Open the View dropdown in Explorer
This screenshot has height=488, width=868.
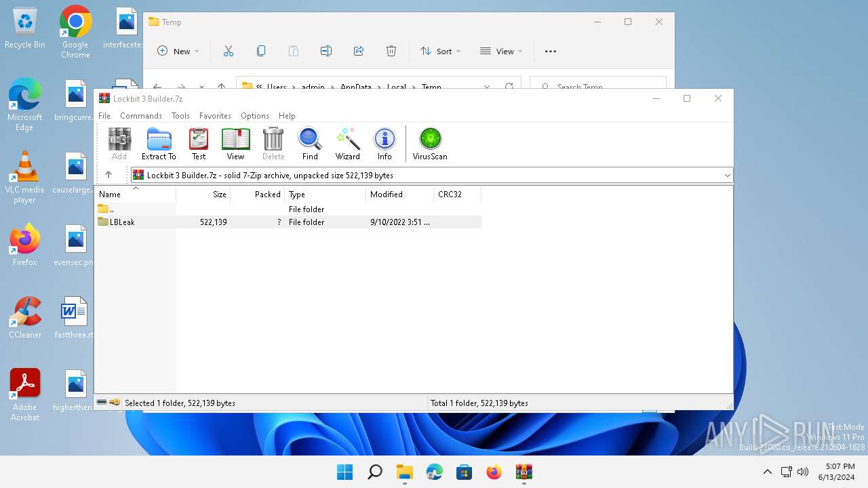[x=501, y=51]
